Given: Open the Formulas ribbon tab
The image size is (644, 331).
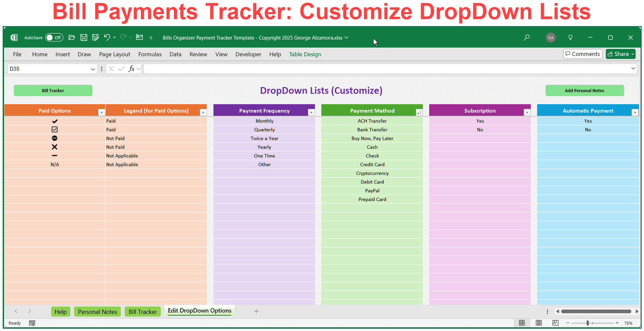Looking at the screenshot, I should 150,54.
